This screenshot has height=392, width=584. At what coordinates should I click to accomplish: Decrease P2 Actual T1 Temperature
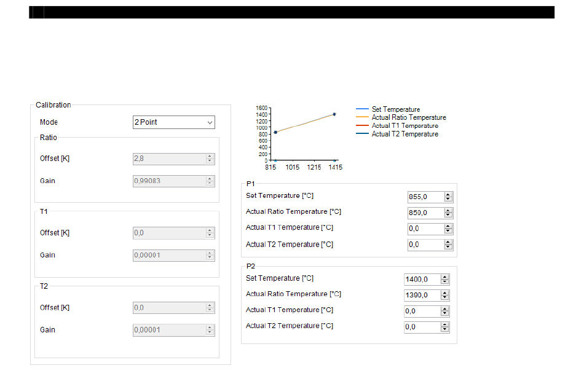(444, 314)
